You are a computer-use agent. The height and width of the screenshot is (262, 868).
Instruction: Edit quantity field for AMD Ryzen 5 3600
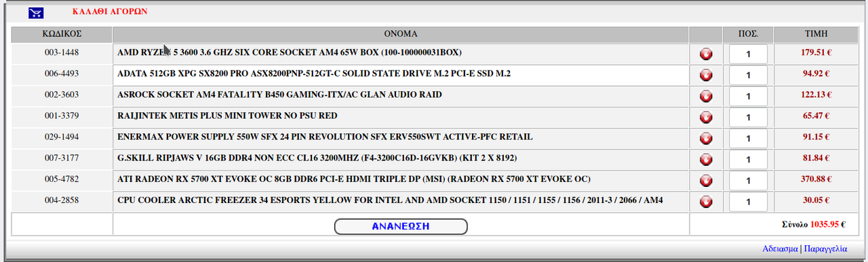(749, 54)
